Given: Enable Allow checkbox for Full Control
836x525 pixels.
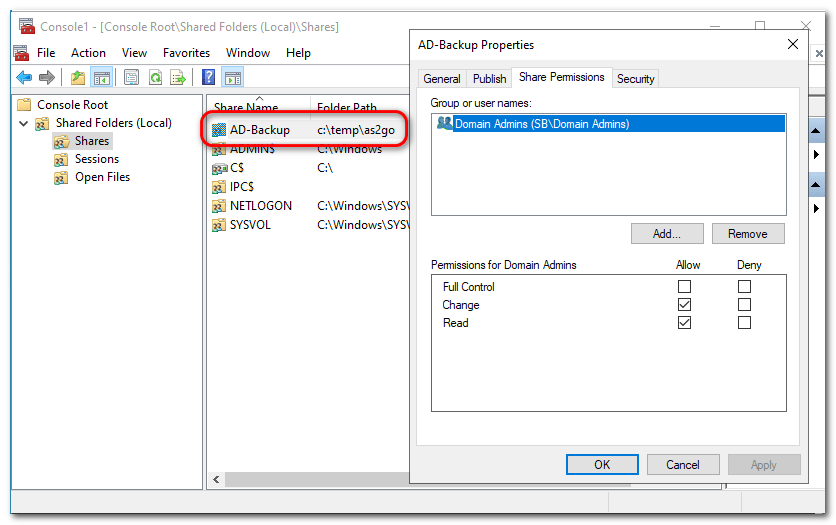Looking at the screenshot, I should point(684,287).
